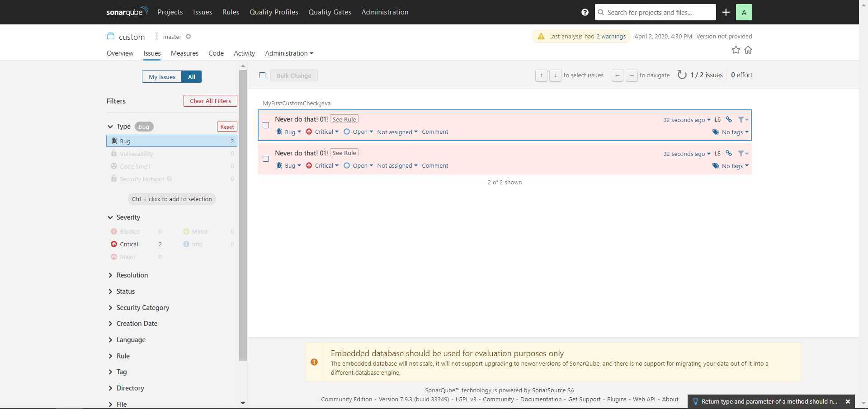
Task: Navigate forward with right arrow button
Action: (632, 75)
